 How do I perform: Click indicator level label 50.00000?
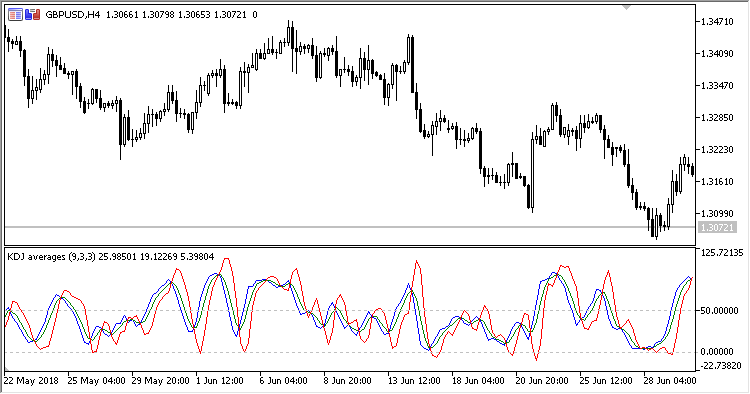[x=720, y=311]
